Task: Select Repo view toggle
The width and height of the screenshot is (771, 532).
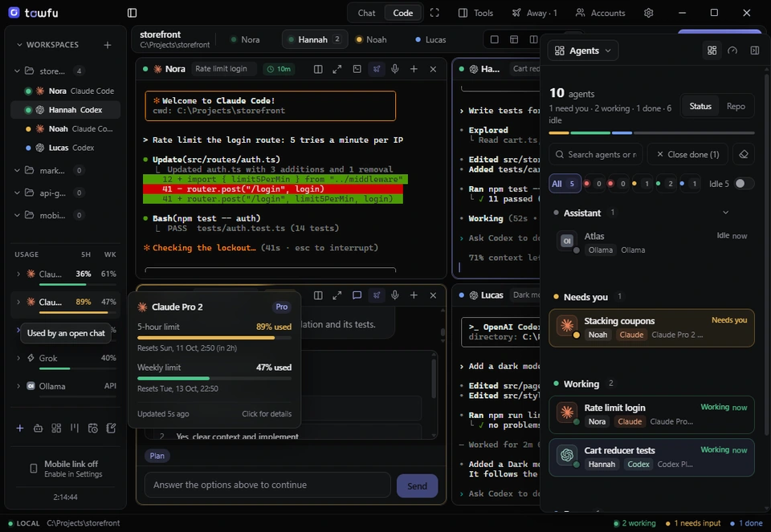Action: [x=736, y=106]
